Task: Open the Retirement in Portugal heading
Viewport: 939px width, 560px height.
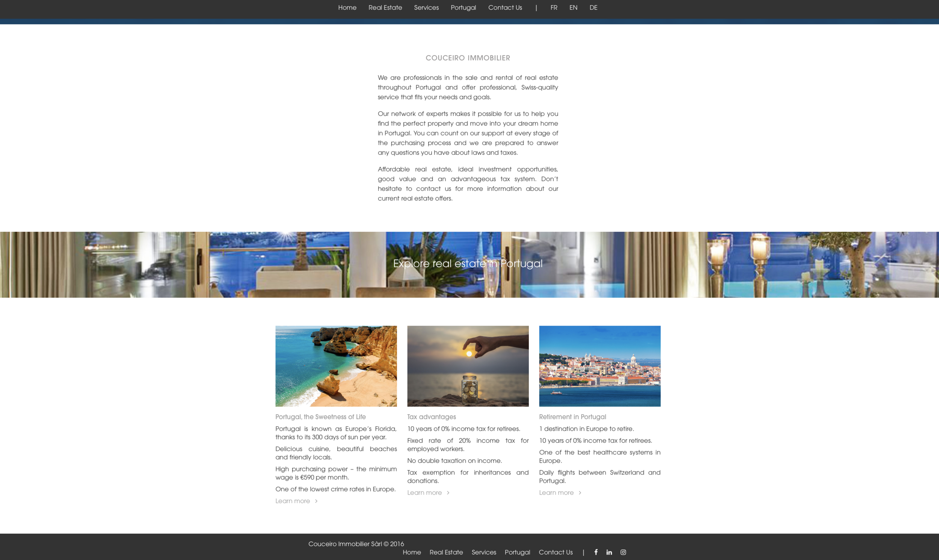Action: 573,417
